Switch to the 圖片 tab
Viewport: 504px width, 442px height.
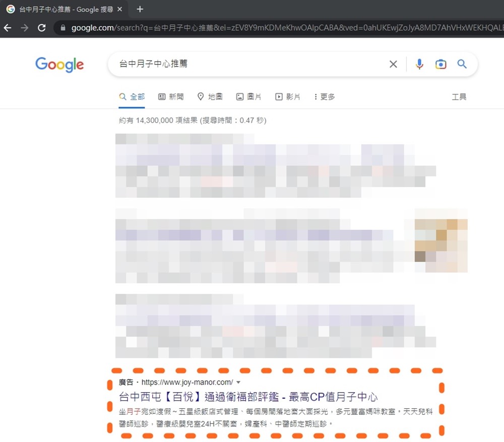point(249,97)
